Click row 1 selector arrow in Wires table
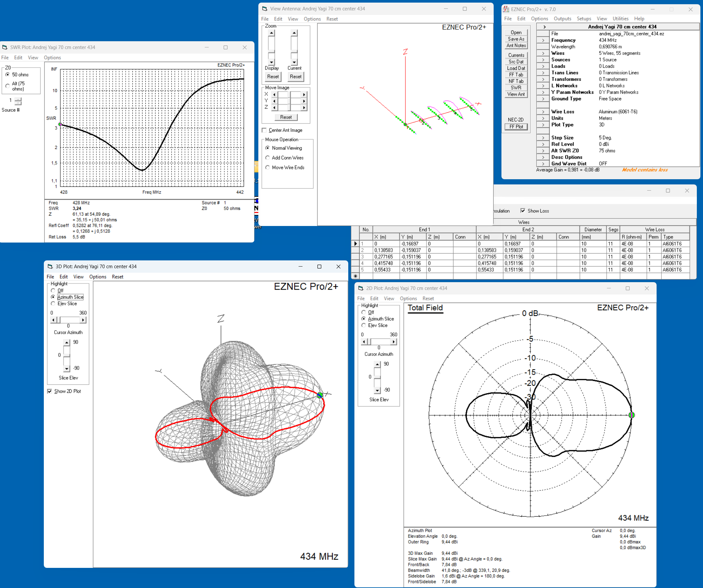The image size is (703, 588). [355, 244]
